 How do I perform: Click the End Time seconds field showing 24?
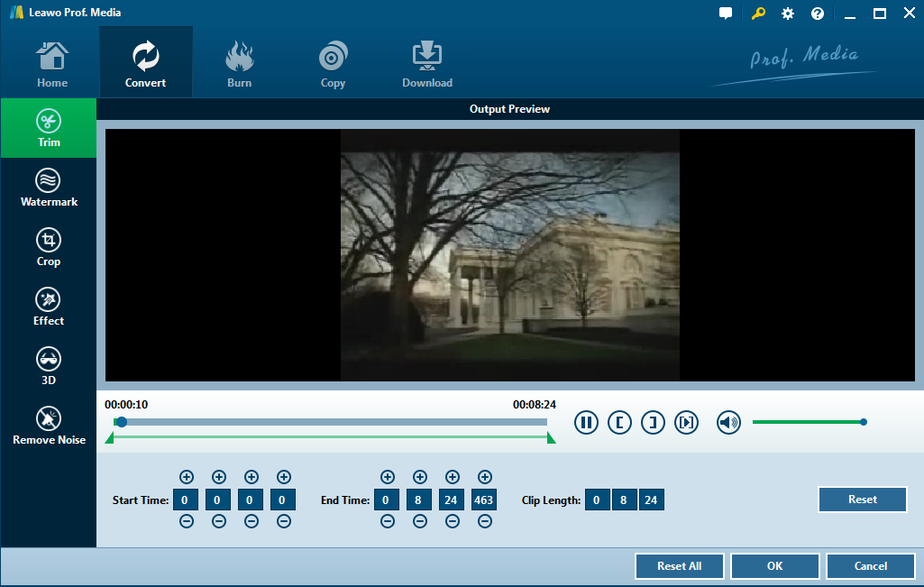(453, 500)
